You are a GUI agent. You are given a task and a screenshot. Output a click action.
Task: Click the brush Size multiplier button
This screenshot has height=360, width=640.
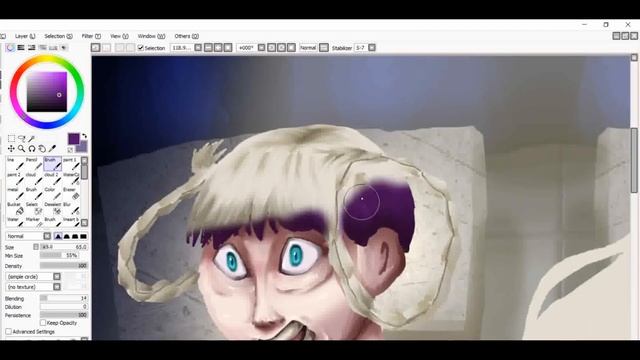tap(36, 247)
